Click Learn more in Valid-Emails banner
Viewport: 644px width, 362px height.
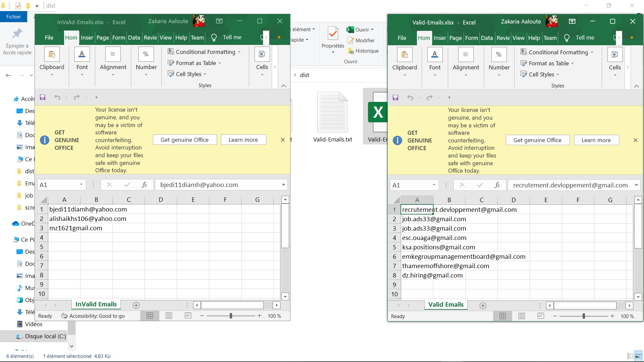pos(596,140)
